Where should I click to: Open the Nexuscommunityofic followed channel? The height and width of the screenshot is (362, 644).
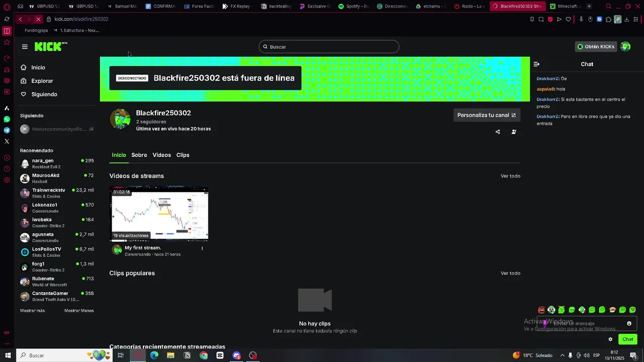click(x=57, y=129)
